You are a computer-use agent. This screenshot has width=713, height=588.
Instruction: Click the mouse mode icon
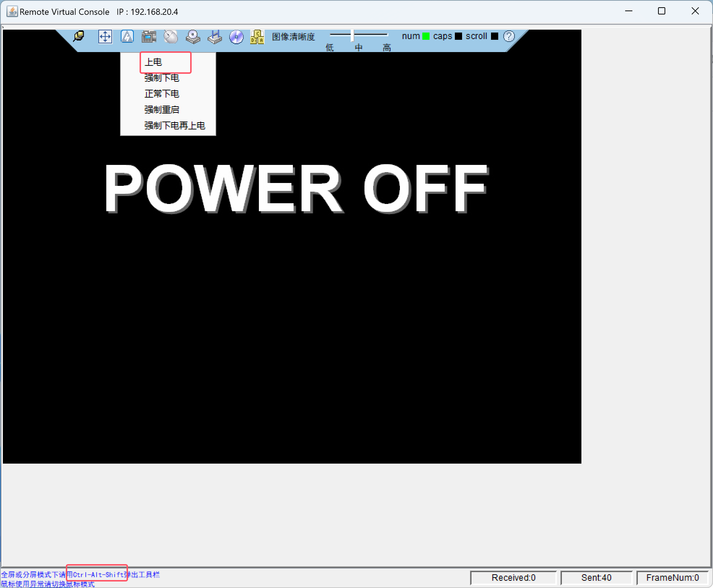pyautogui.click(x=171, y=37)
